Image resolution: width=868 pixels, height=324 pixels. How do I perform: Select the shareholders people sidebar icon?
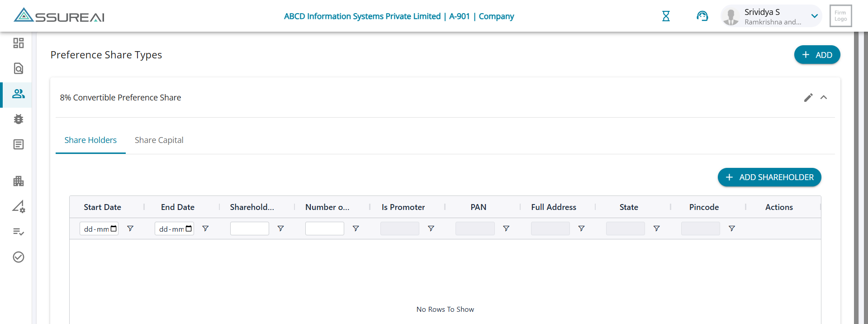[x=19, y=94]
